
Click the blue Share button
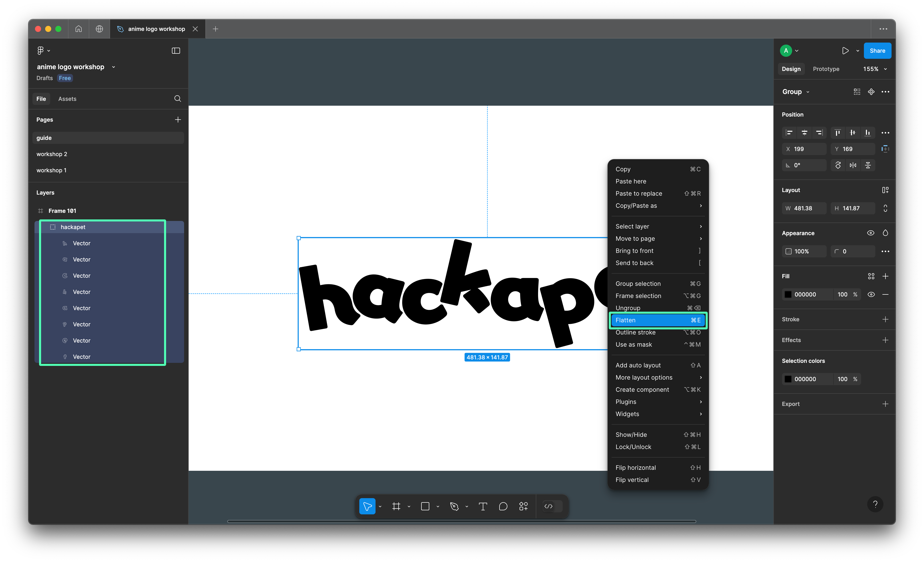877,51
